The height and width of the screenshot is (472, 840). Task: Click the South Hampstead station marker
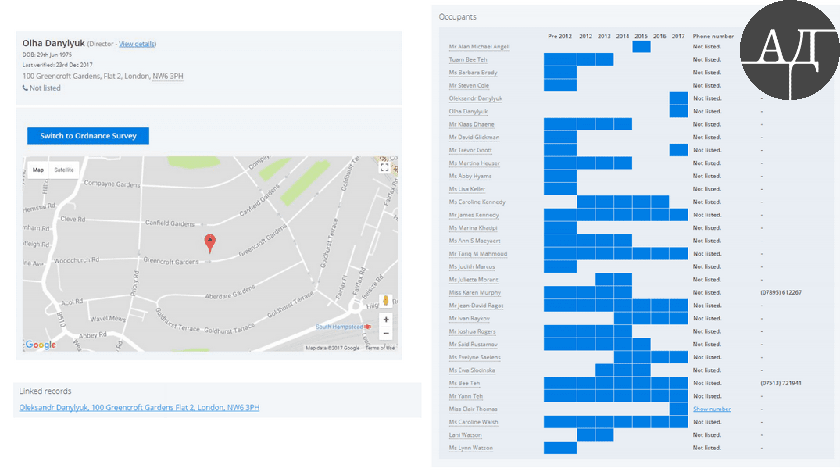368,327
